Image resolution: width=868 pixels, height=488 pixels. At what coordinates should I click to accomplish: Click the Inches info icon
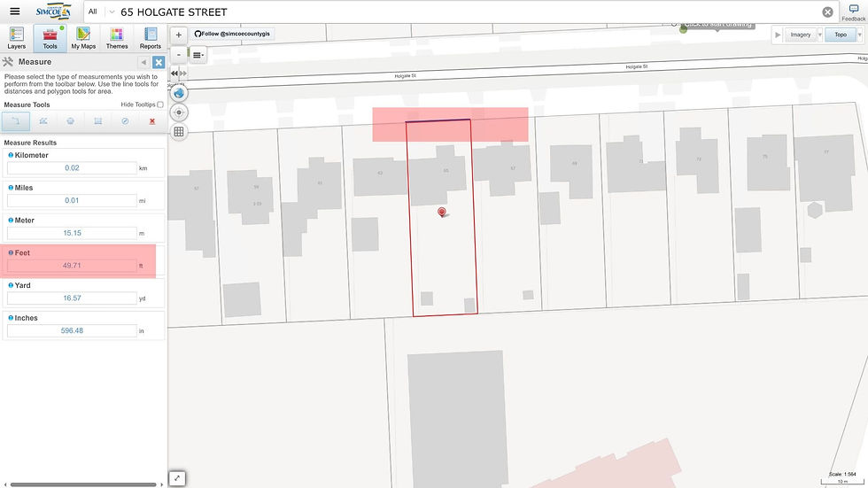click(x=11, y=318)
